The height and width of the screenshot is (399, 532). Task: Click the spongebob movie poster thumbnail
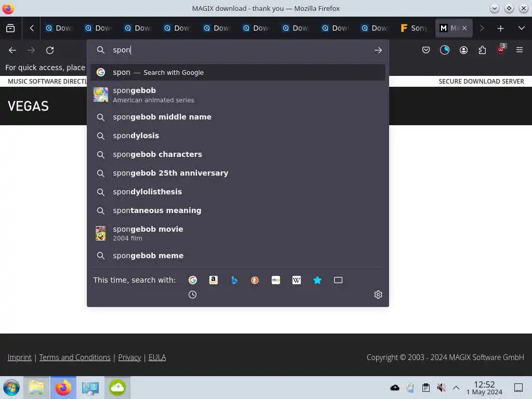pyautogui.click(x=100, y=233)
